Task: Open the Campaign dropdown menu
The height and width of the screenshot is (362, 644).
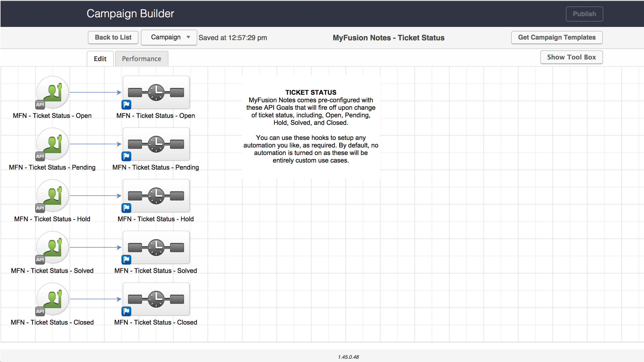Action: pos(169,37)
